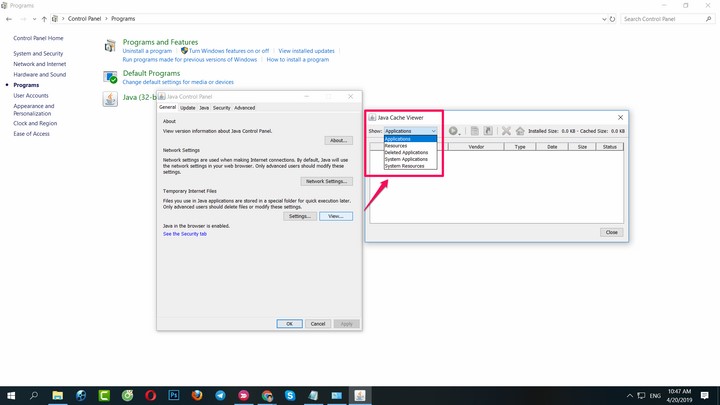Click the Network Settings... button
The width and height of the screenshot is (720, 405).
[326, 181]
